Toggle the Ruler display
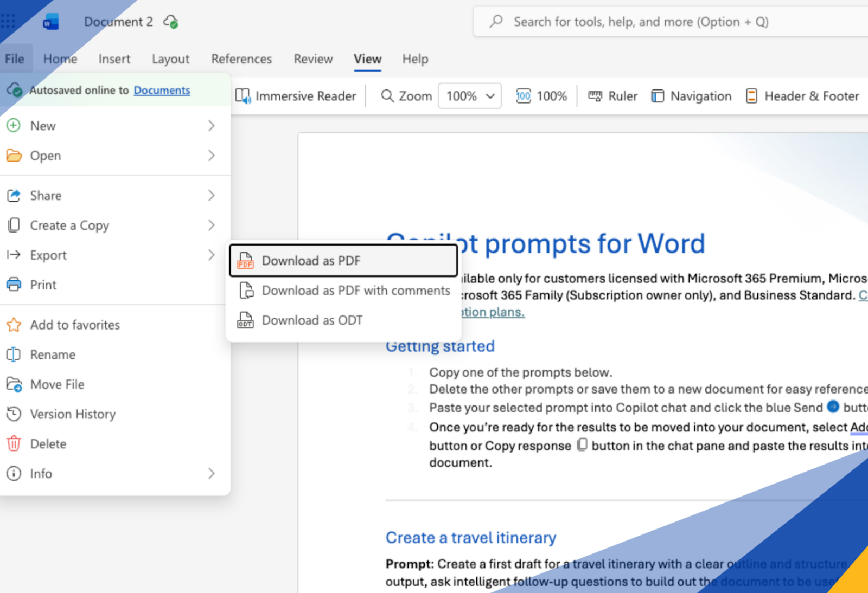The width and height of the screenshot is (868, 593). (x=612, y=96)
